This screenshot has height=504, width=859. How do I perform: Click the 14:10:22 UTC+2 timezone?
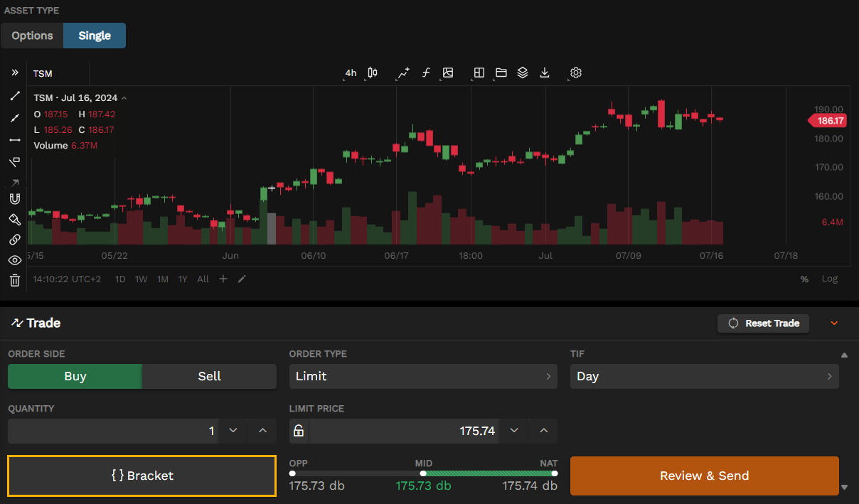[67, 279]
